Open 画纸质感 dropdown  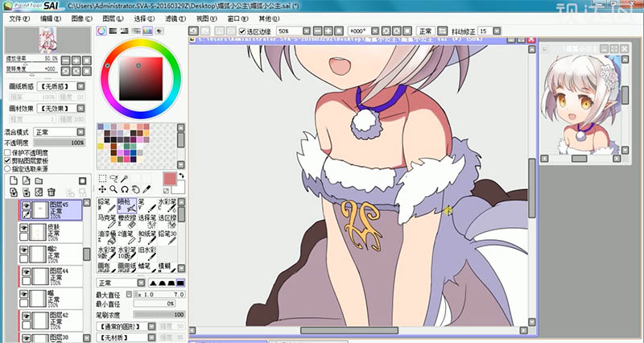coord(81,86)
